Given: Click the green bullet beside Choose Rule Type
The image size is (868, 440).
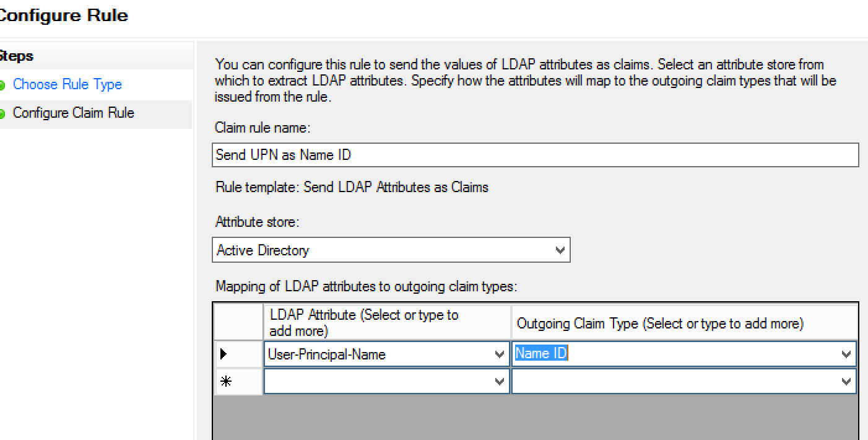Looking at the screenshot, I should (x=2, y=85).
